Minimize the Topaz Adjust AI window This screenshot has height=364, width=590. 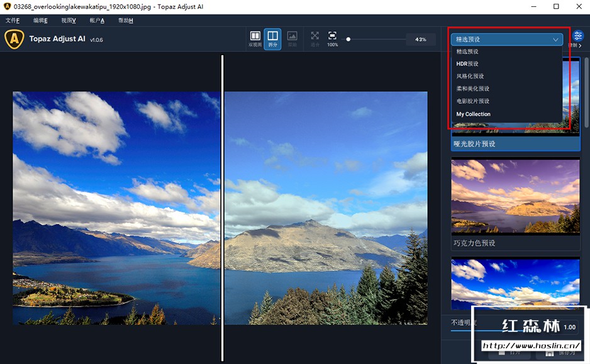533,6
